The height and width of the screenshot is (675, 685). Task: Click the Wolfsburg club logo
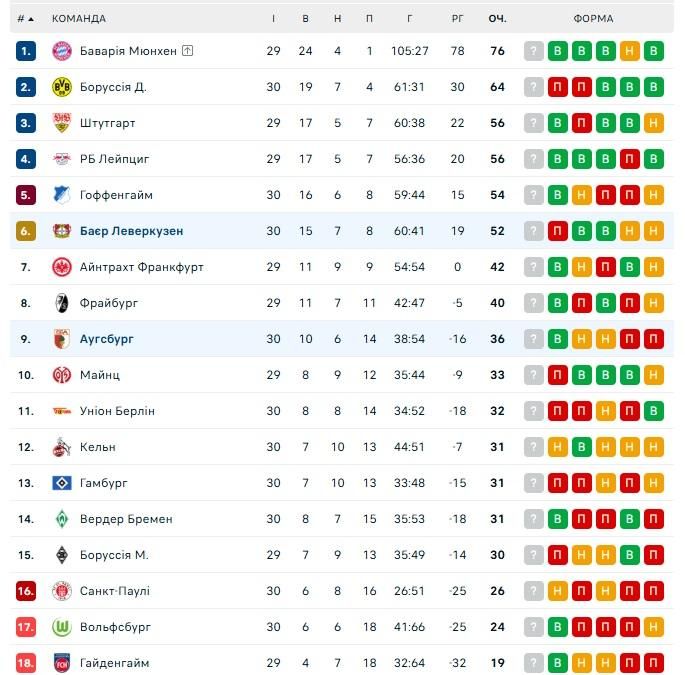click(x=62, y=627)
